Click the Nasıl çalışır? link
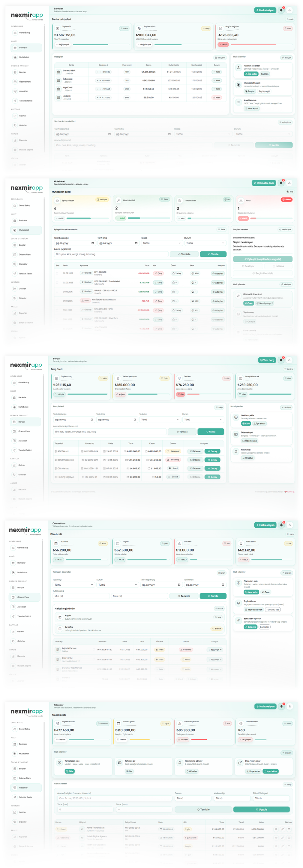 [x=265, y=303]
